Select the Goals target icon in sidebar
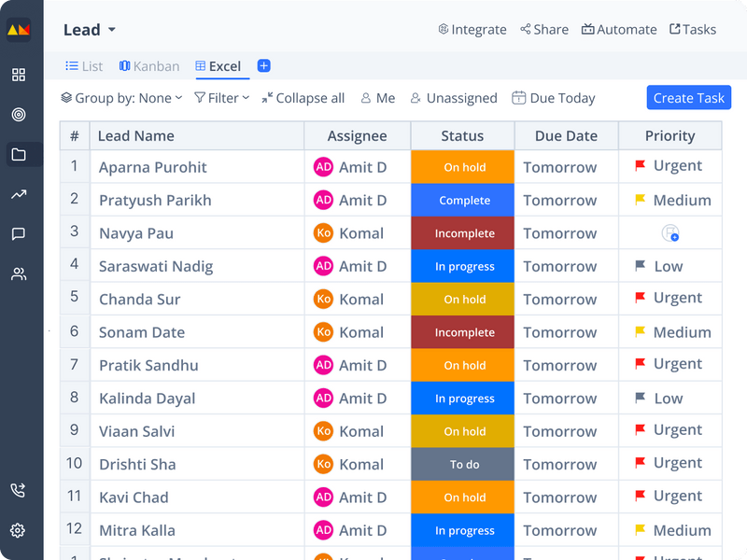 click(x=18, y=116)
